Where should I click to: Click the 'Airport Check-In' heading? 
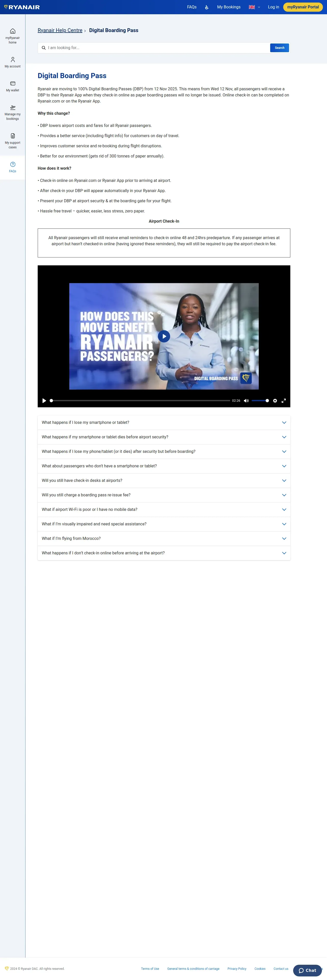click(164, 221)
